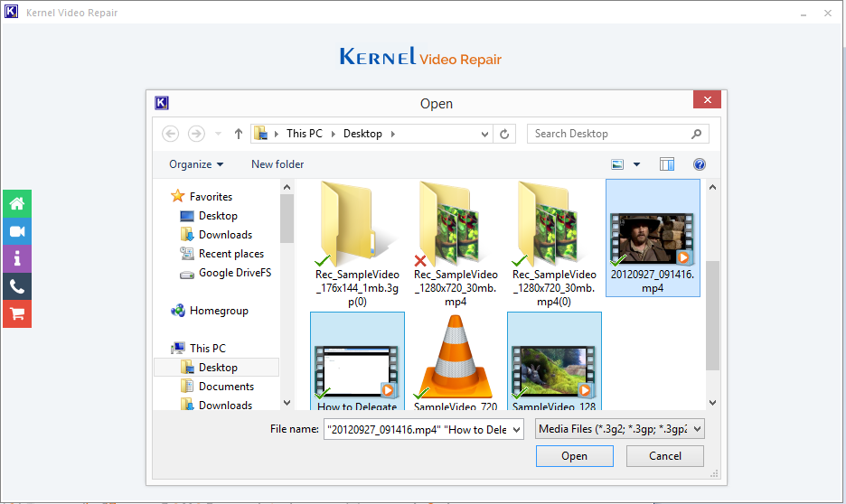Click navigation pane scroll down arrow

coord(287,403)
